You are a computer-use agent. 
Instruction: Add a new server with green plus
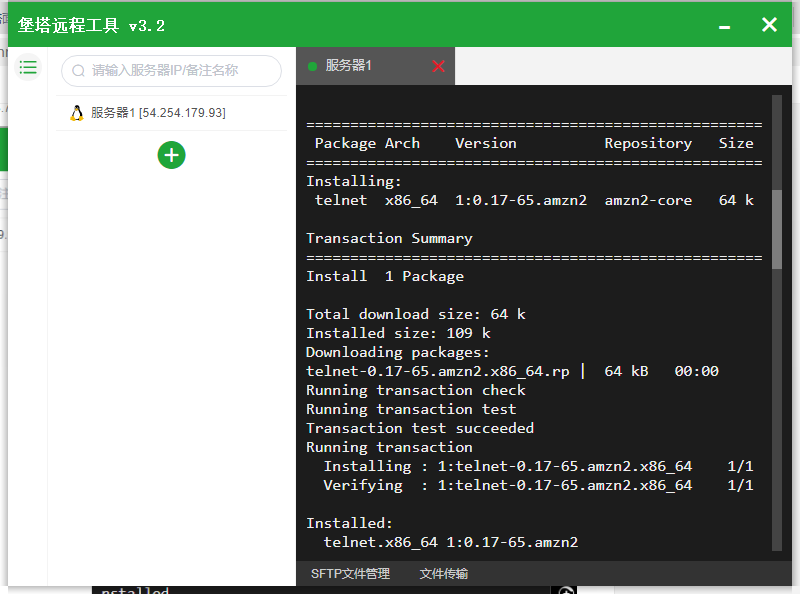tap(171, 155)
